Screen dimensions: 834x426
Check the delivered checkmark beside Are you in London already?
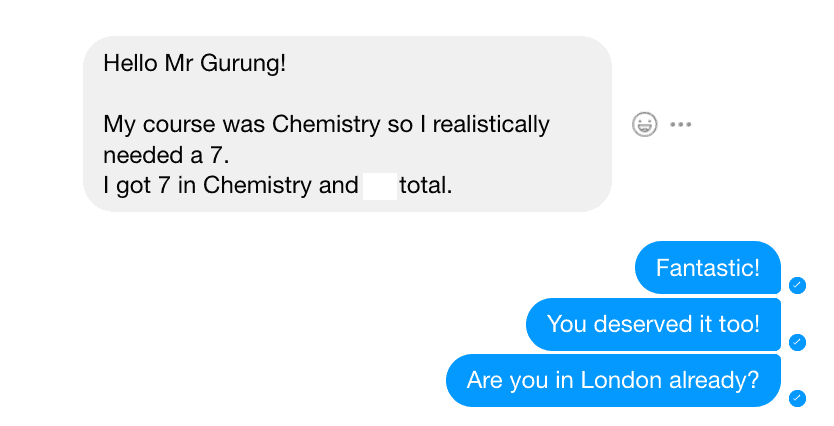click(797, 398)
